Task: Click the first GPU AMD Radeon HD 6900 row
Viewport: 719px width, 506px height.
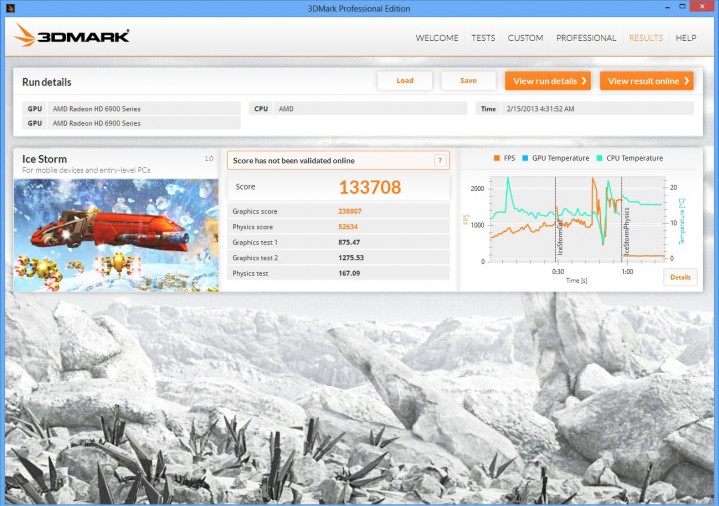Action: pyautogui.click(x=131, y=109)
